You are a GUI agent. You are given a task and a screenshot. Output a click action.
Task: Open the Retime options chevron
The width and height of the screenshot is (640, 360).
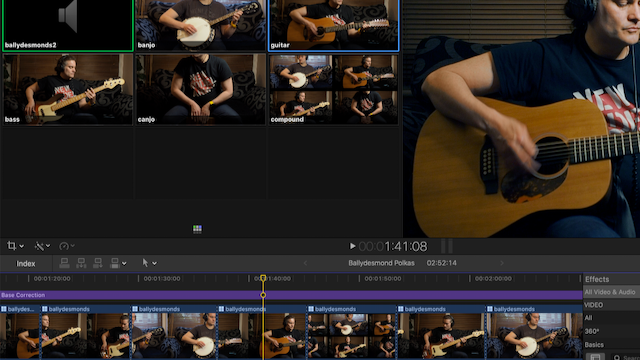click(x=73, y=246)
